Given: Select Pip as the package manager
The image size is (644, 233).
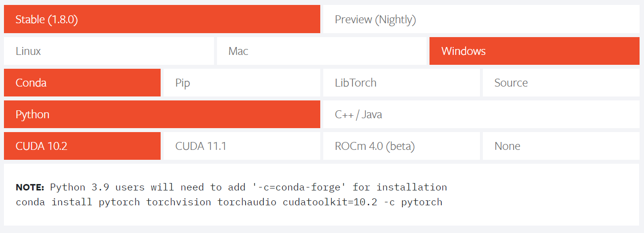Looking at the screenshot, I should pos(242,83).
